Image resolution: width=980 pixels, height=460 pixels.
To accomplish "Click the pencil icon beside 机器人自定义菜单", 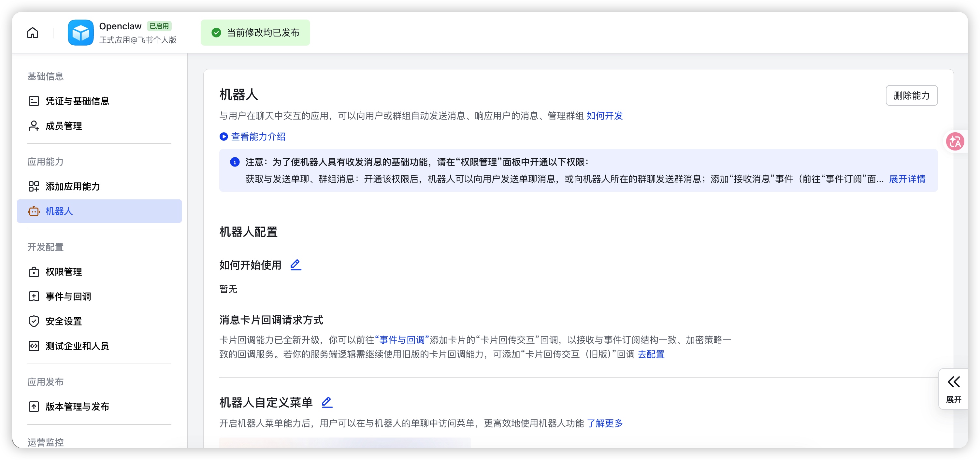I will click(x=327, y=402).
